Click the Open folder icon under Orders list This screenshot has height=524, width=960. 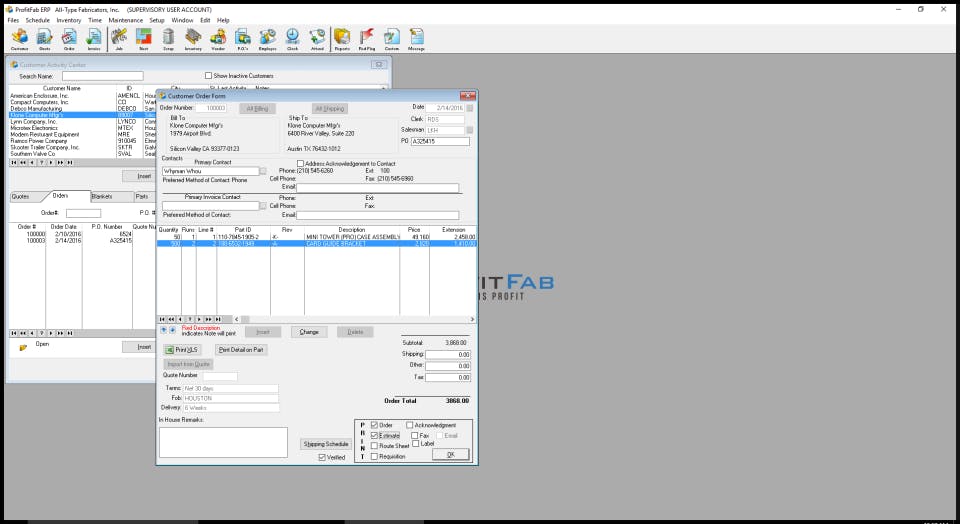pos(23,347)
